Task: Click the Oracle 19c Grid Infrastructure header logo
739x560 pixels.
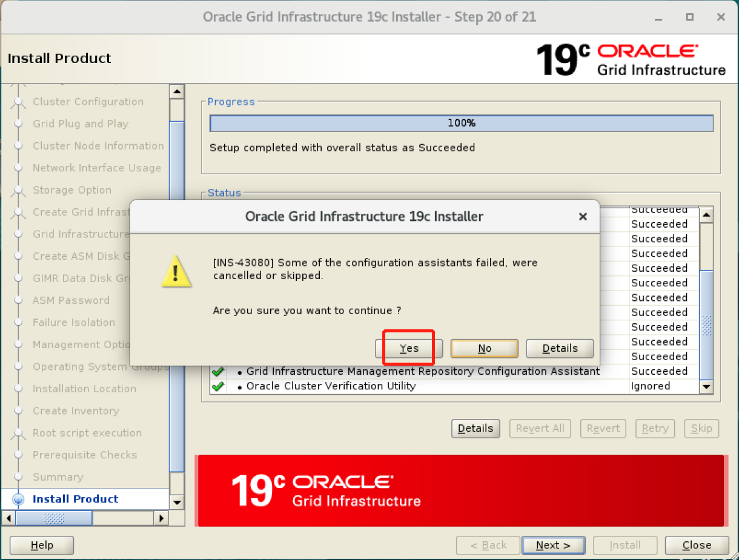Action: tap(631, 59)
